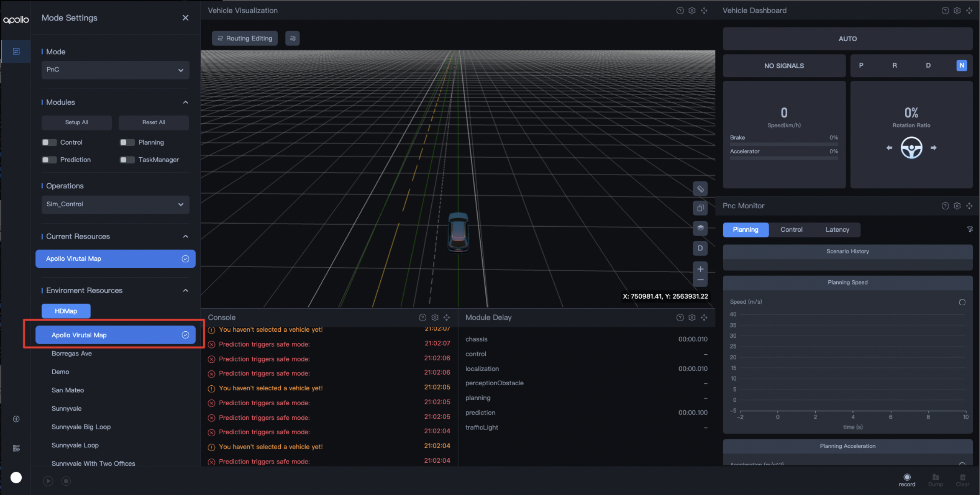The height and width of the screenshot is (495, 980).
Task: Toggle the Prediction module switch
Action: 49,159
